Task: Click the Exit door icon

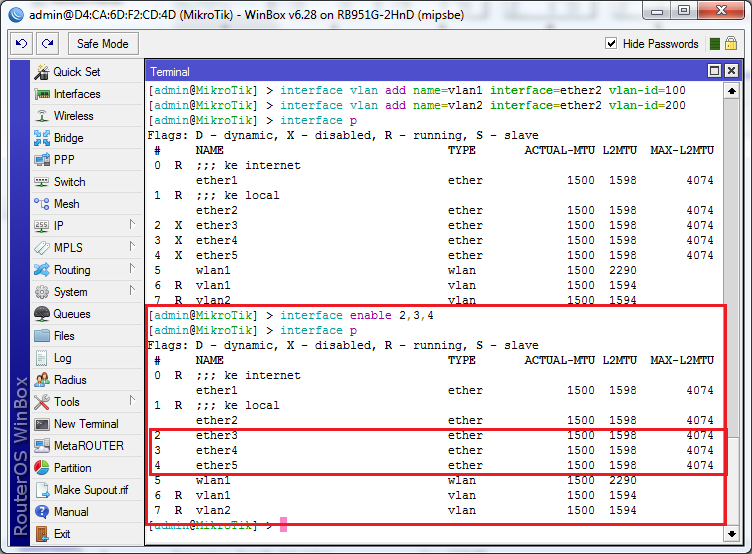Action: click(x=42, y=534)
